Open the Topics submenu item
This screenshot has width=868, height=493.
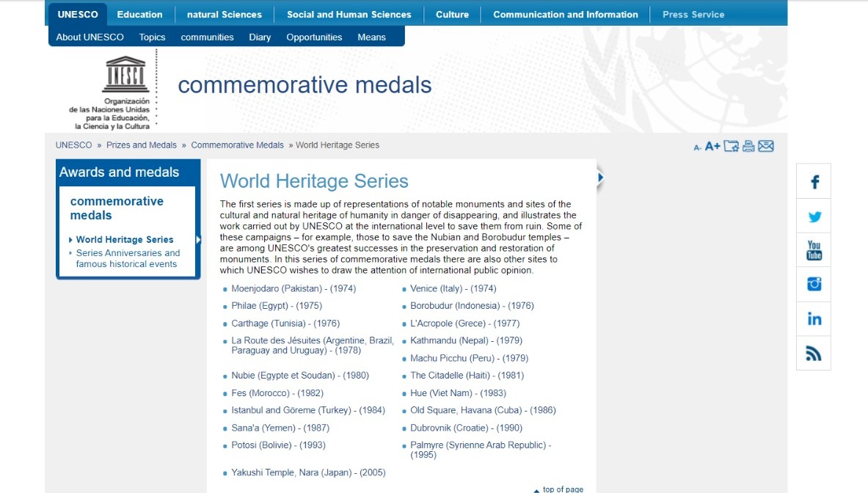pos(152,37)
